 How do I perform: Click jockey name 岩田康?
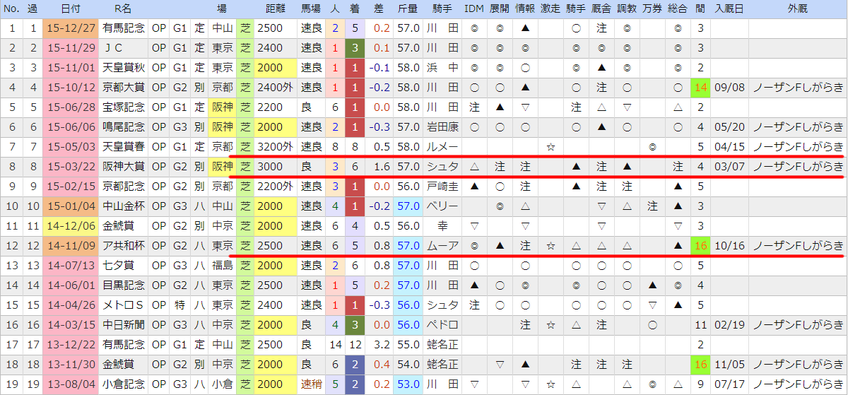pyautogui.click(x=441, y=127)
